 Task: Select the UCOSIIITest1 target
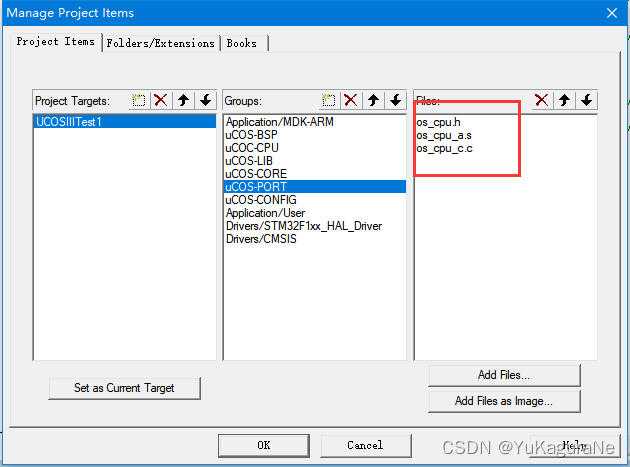125,122
